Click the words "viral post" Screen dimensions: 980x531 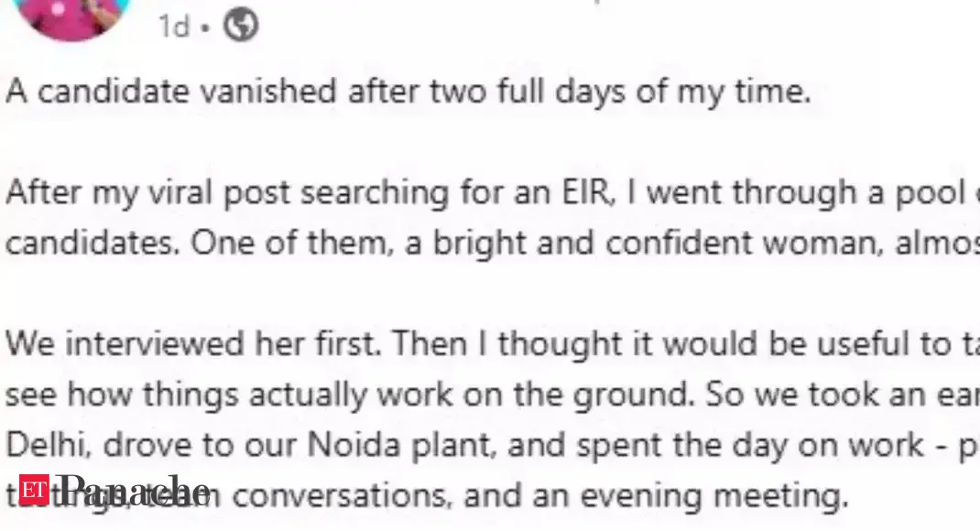pyautogui.click(x=225, y=193)
